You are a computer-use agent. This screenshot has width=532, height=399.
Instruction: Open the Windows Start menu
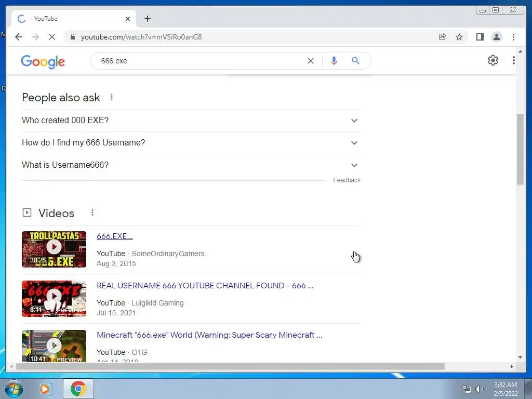tap(14, 389)
